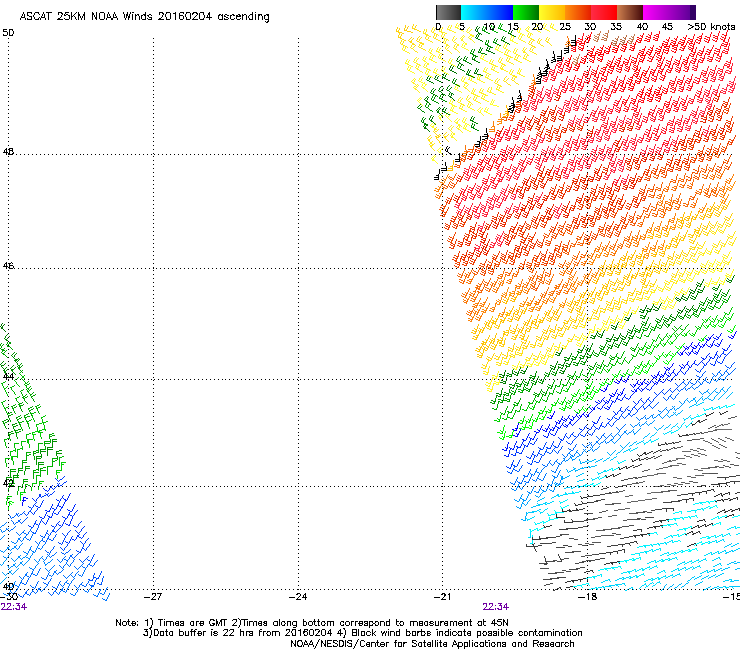The height and width of the screenshot is (650, 740).
Task: Click the longitude label '-21'
Action: coord(442,597)
